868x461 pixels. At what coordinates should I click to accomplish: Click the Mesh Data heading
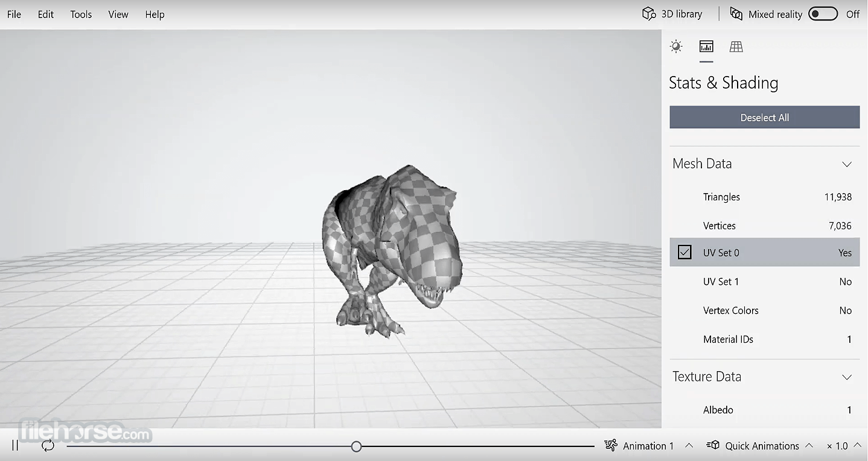[x=702, y=164]
